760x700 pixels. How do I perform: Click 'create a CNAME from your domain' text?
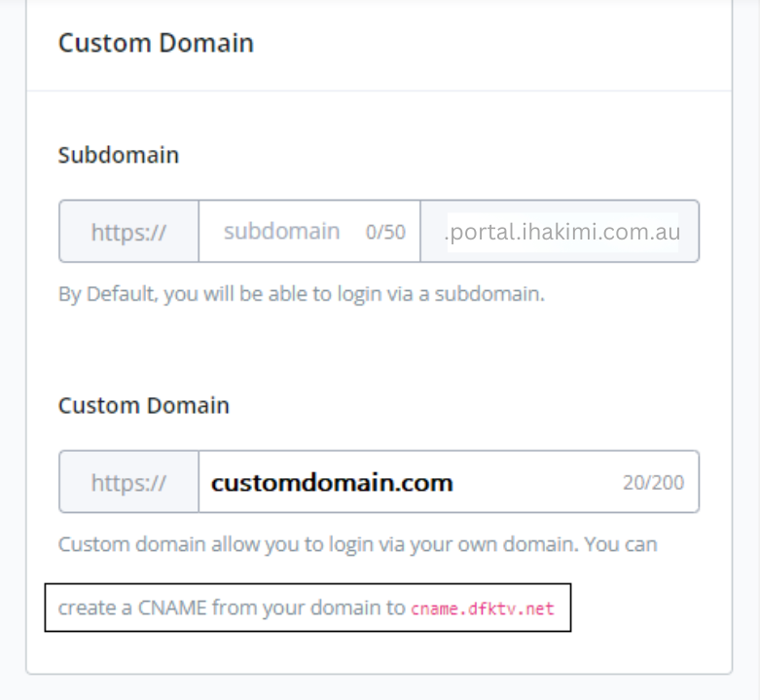[x=231, y=608]
